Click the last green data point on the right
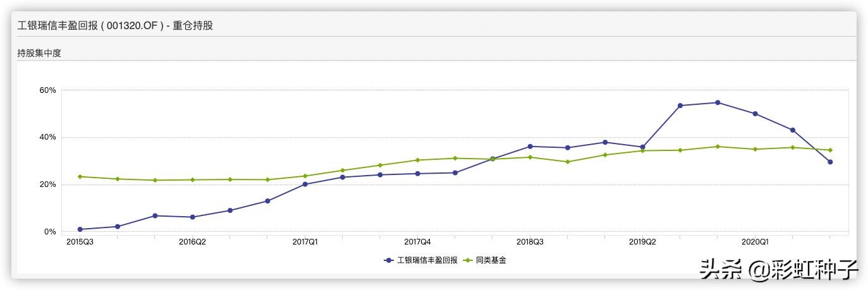This screenshot has height=290, width=868. [x=830, y=150]
